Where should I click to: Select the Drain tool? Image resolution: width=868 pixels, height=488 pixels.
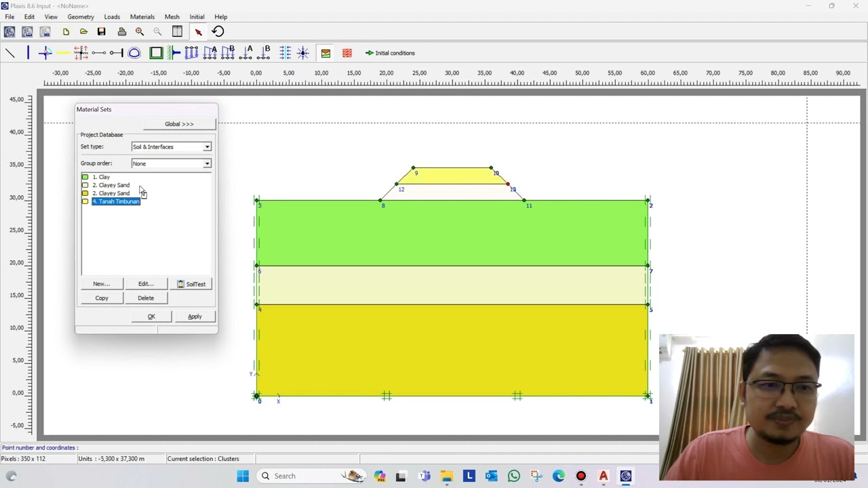point(285,53)
